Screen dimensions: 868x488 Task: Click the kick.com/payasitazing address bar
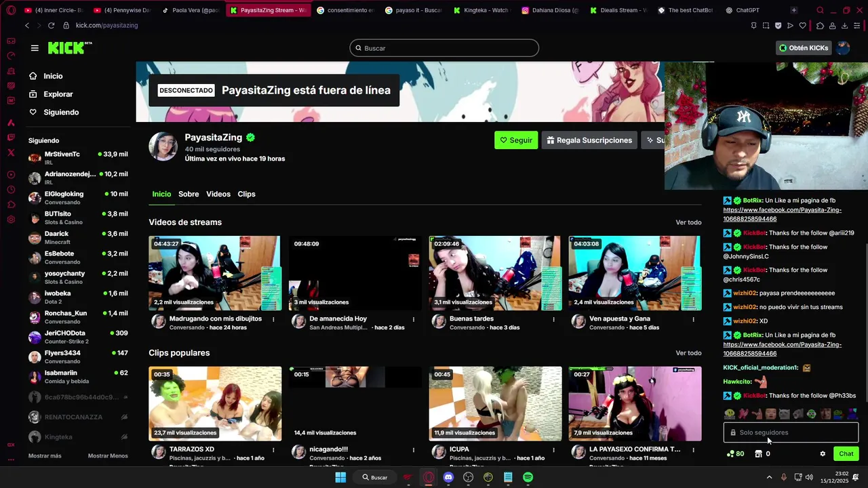(x=106, y=25)
